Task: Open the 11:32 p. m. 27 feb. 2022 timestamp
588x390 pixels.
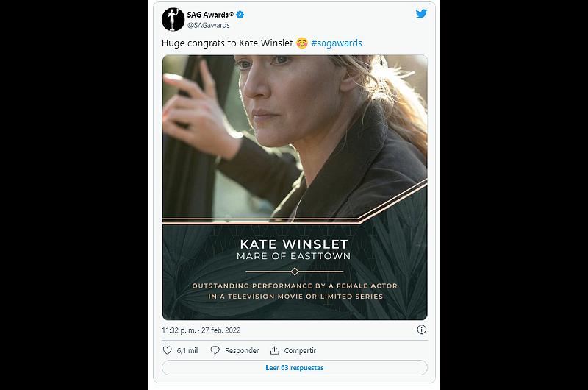Action: click(x=201, y=330)
